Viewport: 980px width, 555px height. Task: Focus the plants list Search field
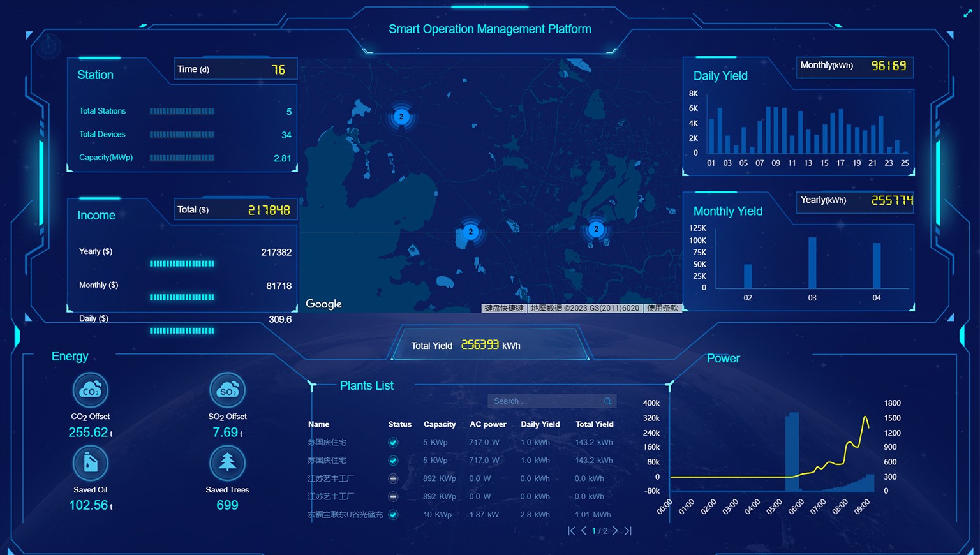point(546,401)
